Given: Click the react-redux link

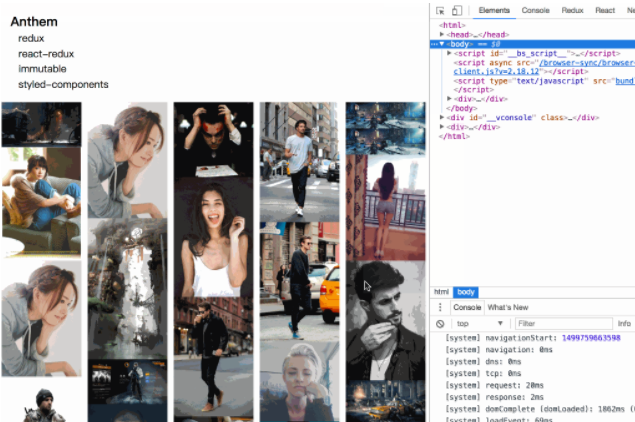Looking at the screenshot, I should (x=46, y=54).
